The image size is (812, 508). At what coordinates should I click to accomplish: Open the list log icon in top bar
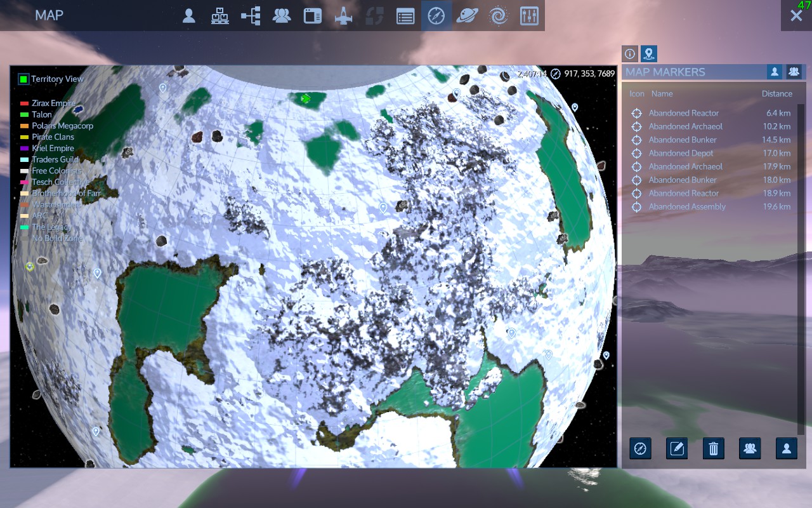[x=405, y=16]
